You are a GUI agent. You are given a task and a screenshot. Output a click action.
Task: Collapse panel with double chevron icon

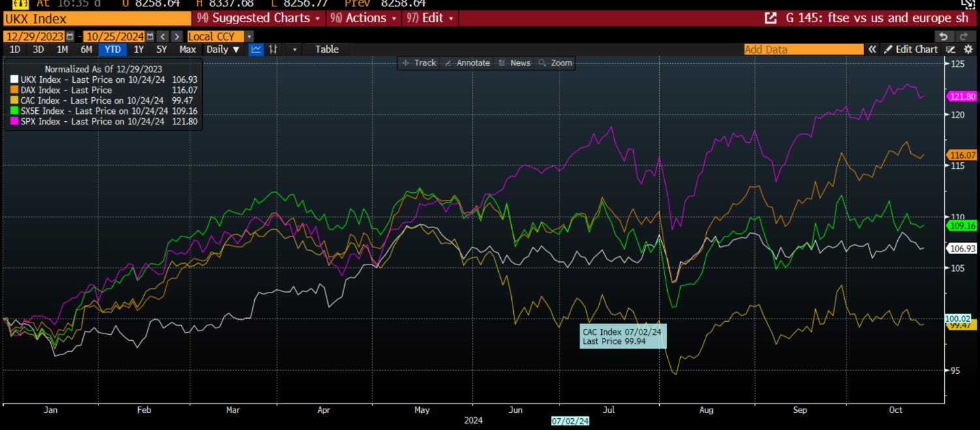(x=872, y=50)
